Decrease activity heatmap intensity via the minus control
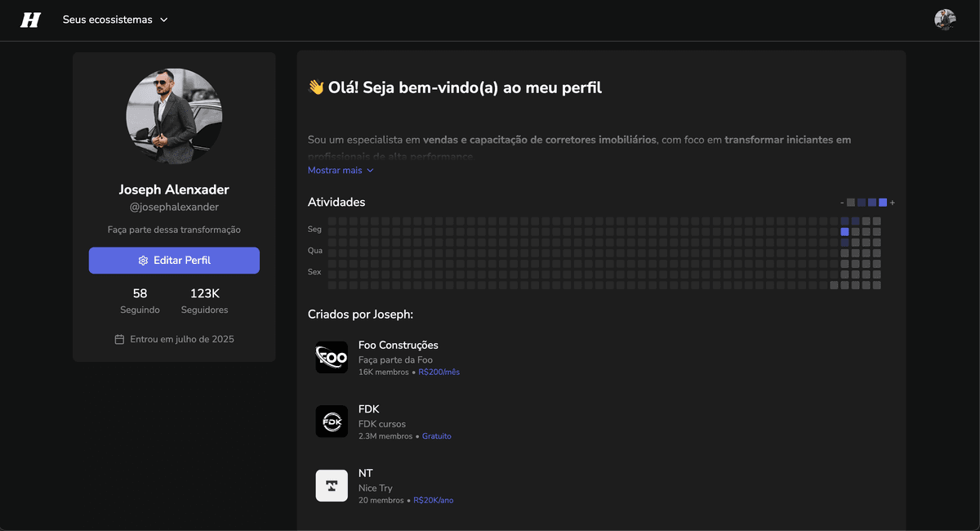Viewport: 980px width, 531px height. 842,202
